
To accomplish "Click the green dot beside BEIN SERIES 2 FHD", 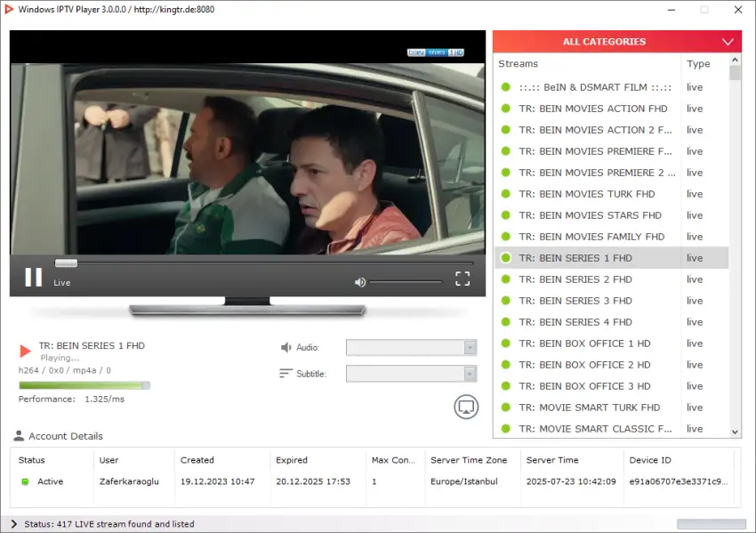I will [x=506, y=279].
